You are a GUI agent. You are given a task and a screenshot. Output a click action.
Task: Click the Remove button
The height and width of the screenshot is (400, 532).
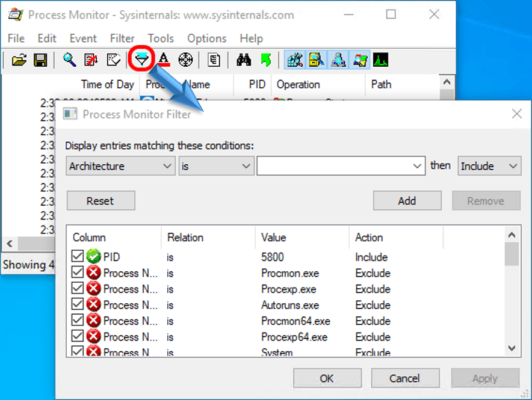[x=486, y=201]
